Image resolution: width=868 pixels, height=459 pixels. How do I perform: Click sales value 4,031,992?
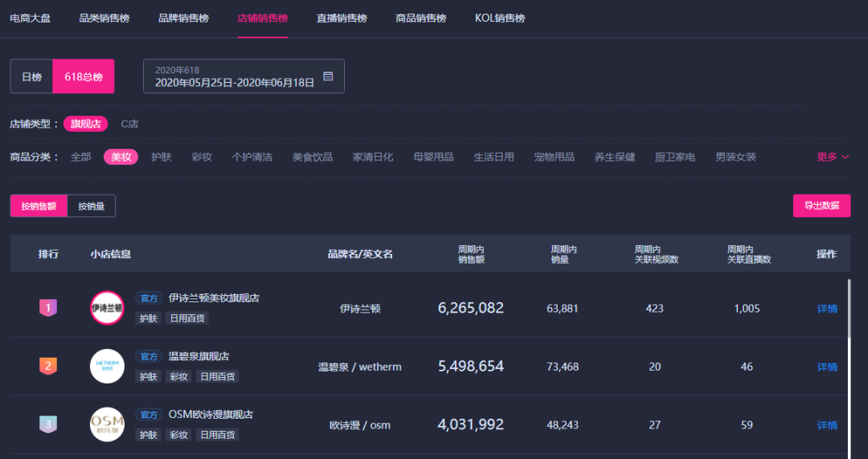tap(471, 424)
